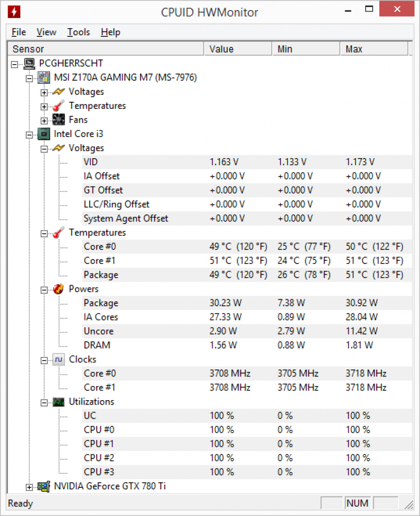Select the IA Cores power row
Screen dimensions: 420x516
tap(247, 317)
